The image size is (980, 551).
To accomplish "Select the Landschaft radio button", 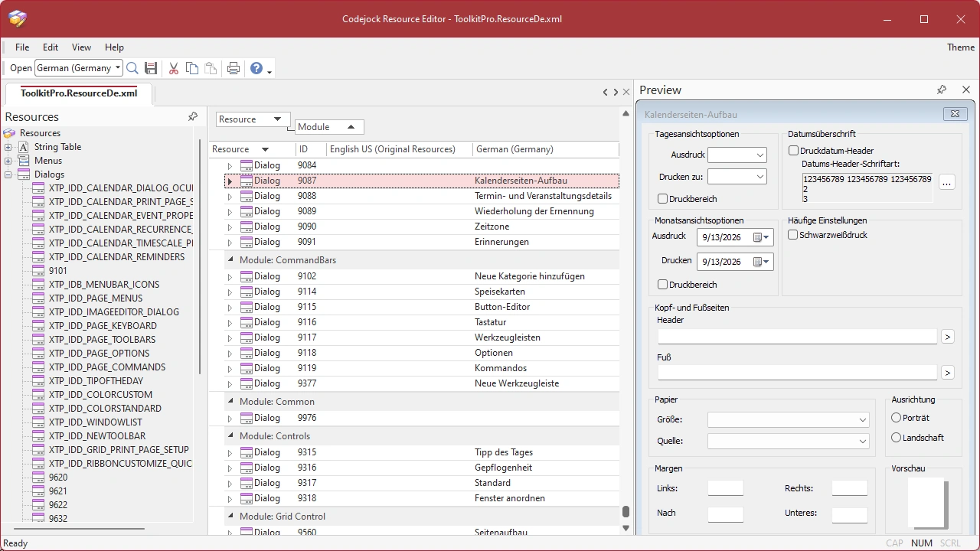I will (x=897, y=438).
